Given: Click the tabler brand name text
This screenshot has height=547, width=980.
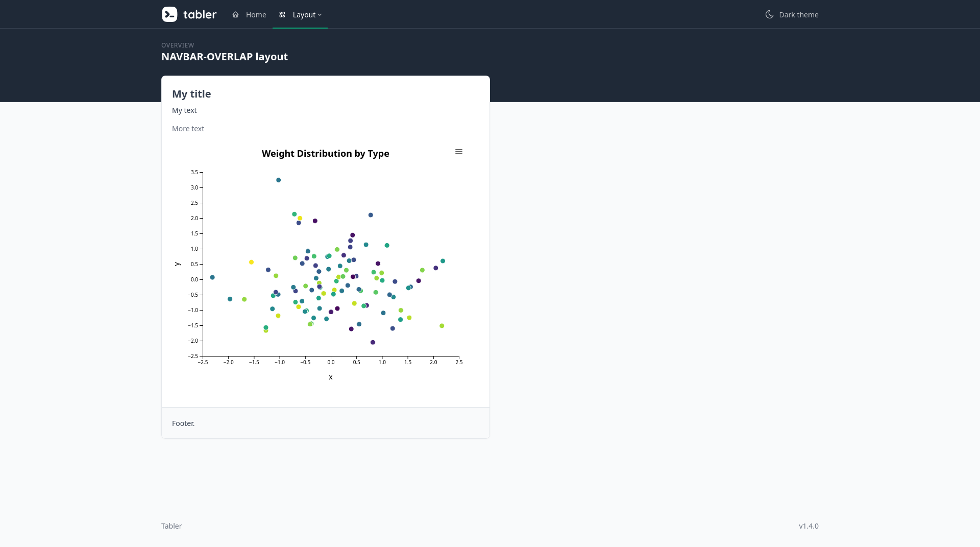Looking at the screenshot, I should pyautogui.click(x=200, y=14).
